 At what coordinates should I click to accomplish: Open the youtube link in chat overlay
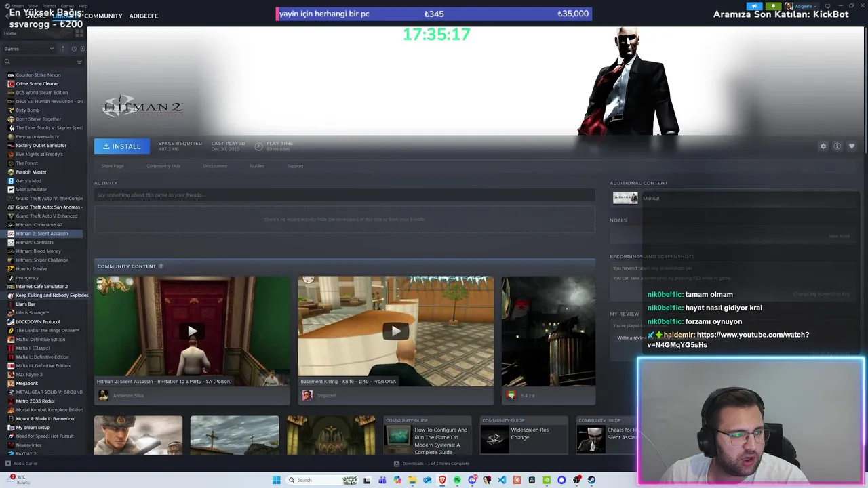728,340
